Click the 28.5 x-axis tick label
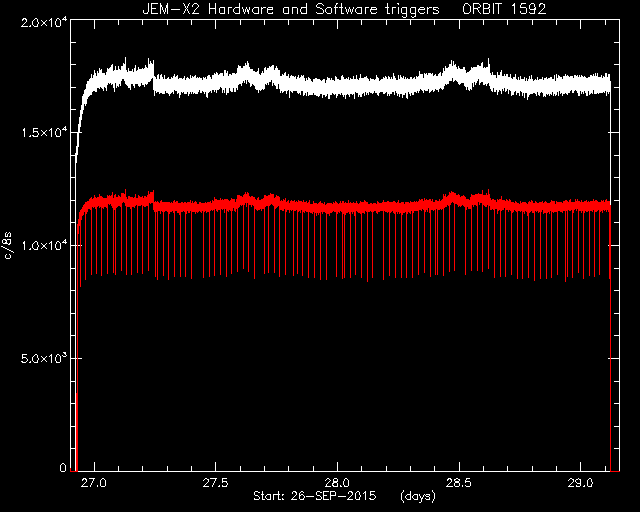Image resolution: width=640 pixels, height=512 pixels. [459, 483]
